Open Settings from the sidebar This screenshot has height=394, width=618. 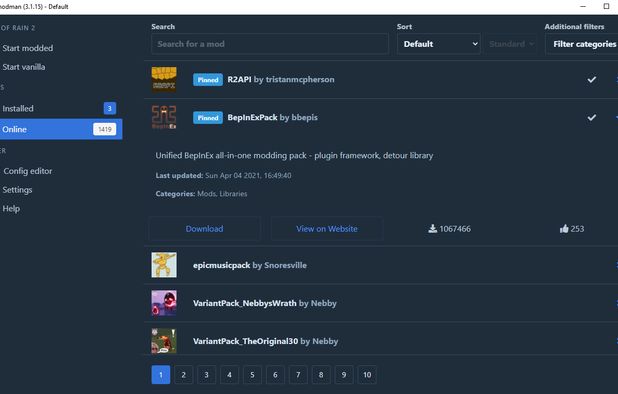pos(17,190)
